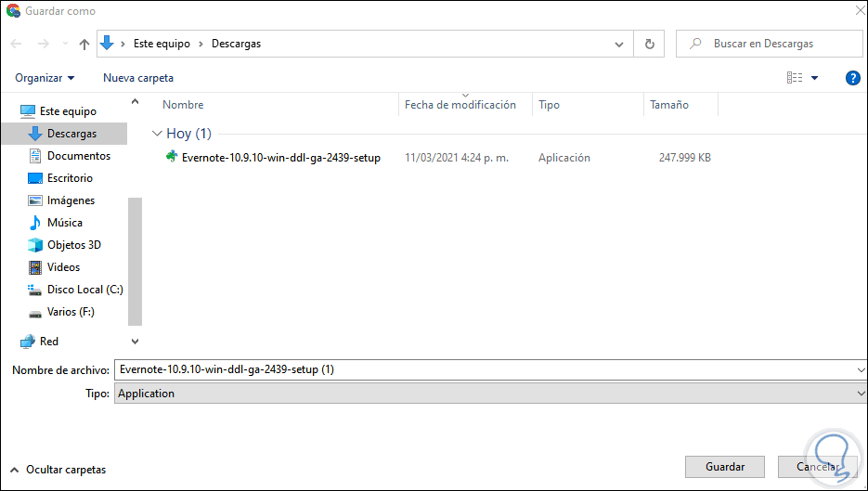Go back with the left arrow icon
Image resolution: width=868 pixels, height=491 pixels.
coord(16,44)
